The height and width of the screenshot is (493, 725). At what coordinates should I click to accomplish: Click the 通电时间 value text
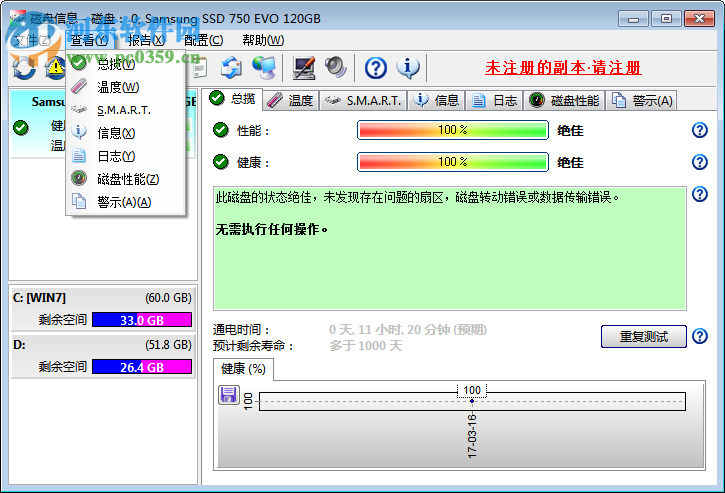[407, 330]
